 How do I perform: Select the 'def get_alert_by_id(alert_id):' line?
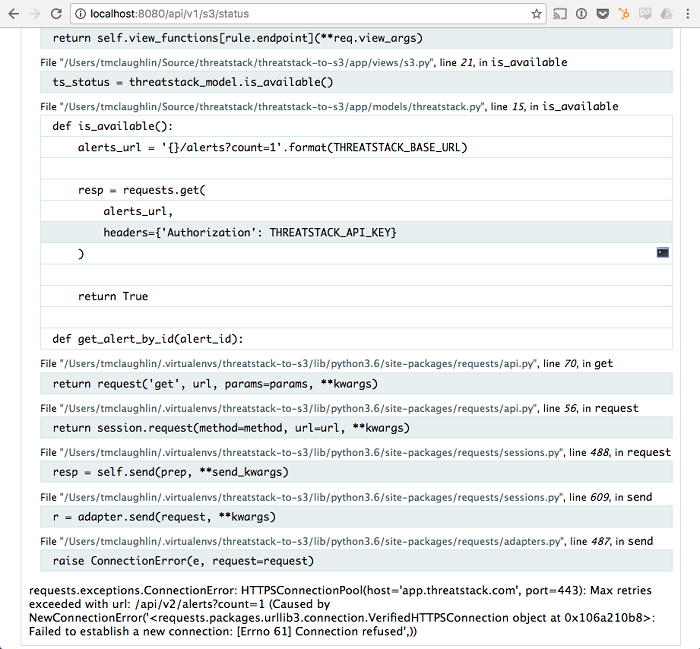click(356, 339)
